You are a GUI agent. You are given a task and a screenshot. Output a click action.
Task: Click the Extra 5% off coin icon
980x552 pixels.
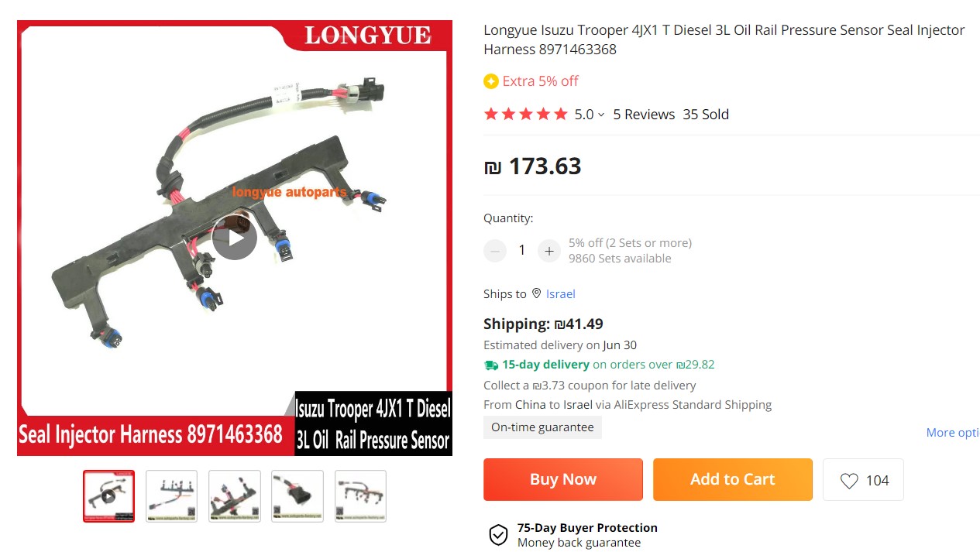491,81
